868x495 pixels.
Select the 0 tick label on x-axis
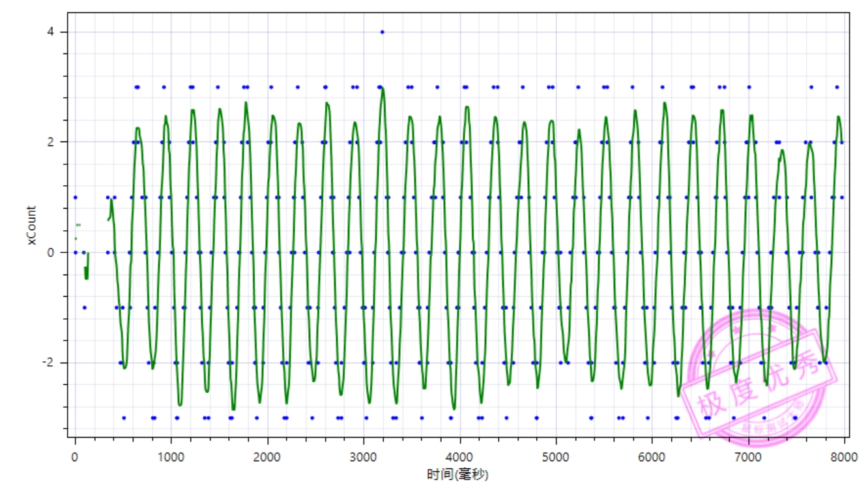pyautogui.click(x=75, y=457)
